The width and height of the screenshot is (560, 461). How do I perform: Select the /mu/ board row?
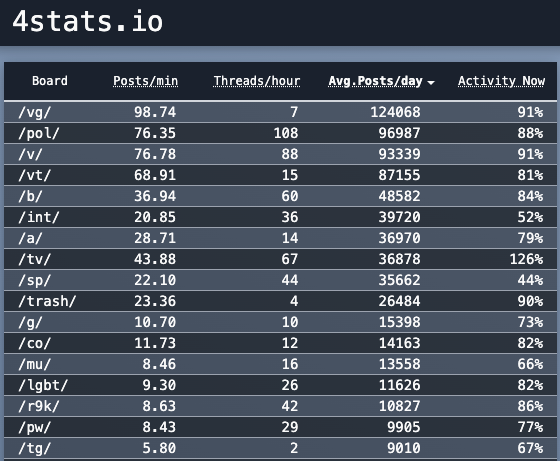click(x=280, y=364)
